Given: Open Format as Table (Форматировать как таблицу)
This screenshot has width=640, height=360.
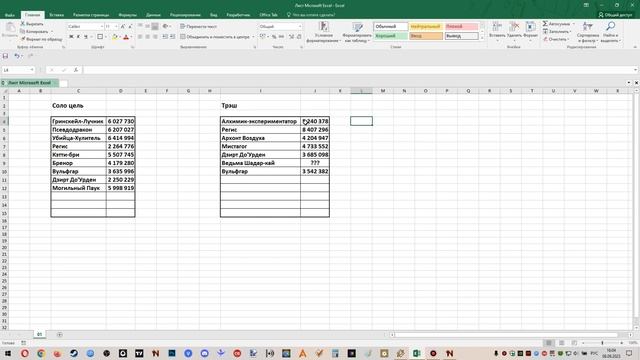Looking at the screenshot, I should [358, 32].
